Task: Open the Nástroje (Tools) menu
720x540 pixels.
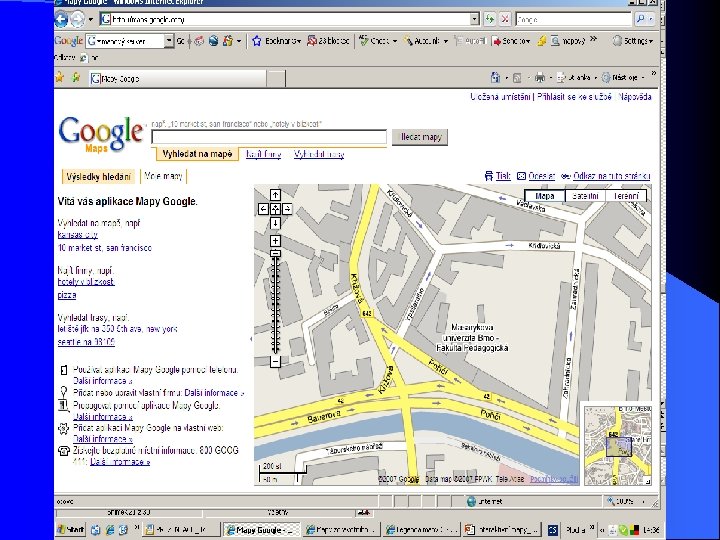Action: pos(624,78)
